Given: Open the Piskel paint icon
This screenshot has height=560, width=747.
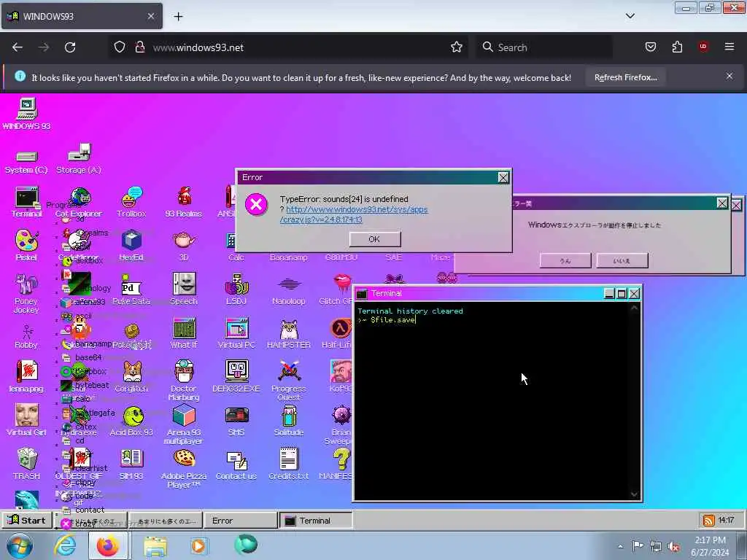Looking at the screenshot, I should (x=26, y=245).
